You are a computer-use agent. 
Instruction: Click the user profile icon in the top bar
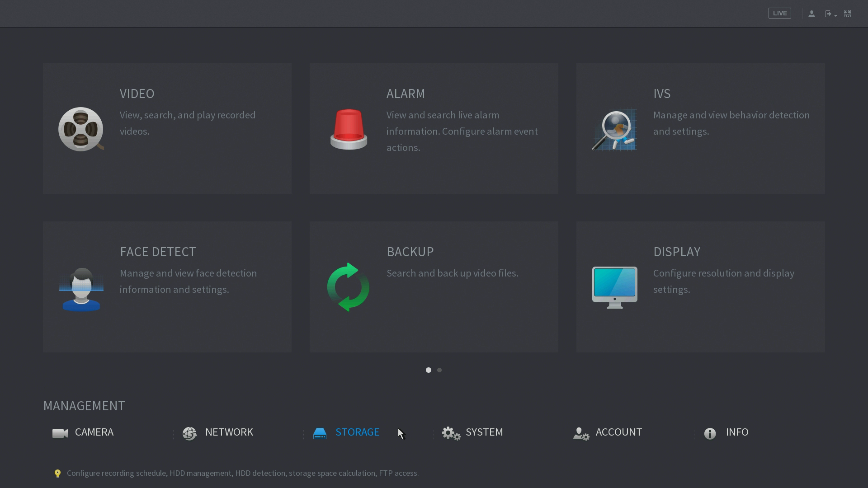811,14
